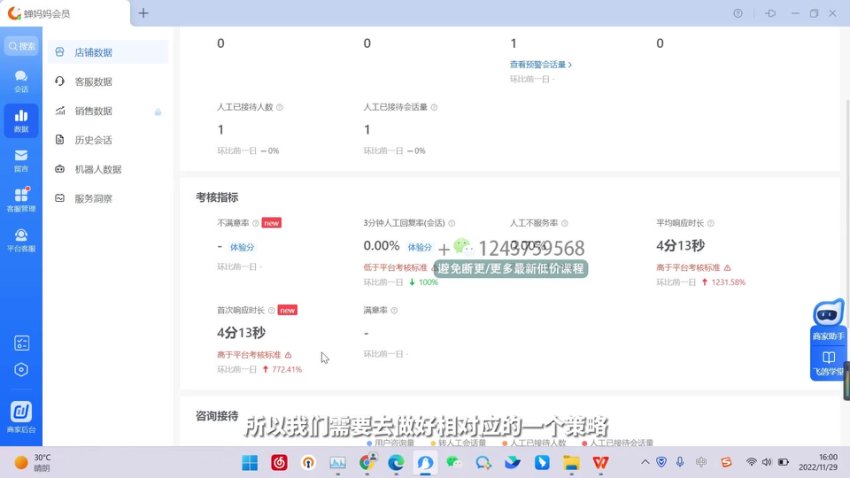Click info icon next to 不满意率

[256, 223]
